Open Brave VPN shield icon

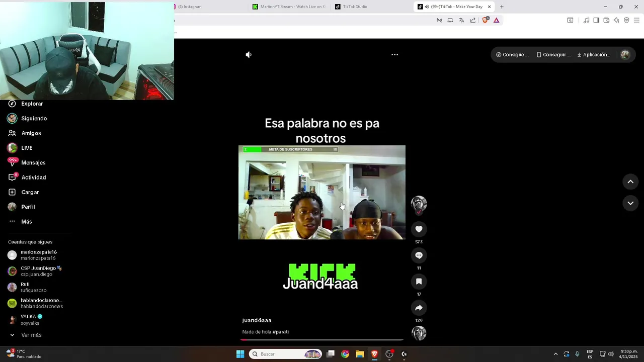626,20
